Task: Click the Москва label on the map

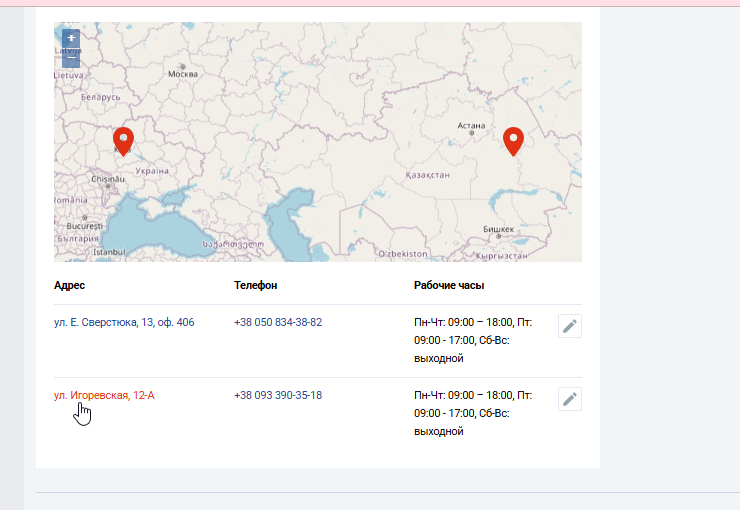Action: tap(183, 74)
